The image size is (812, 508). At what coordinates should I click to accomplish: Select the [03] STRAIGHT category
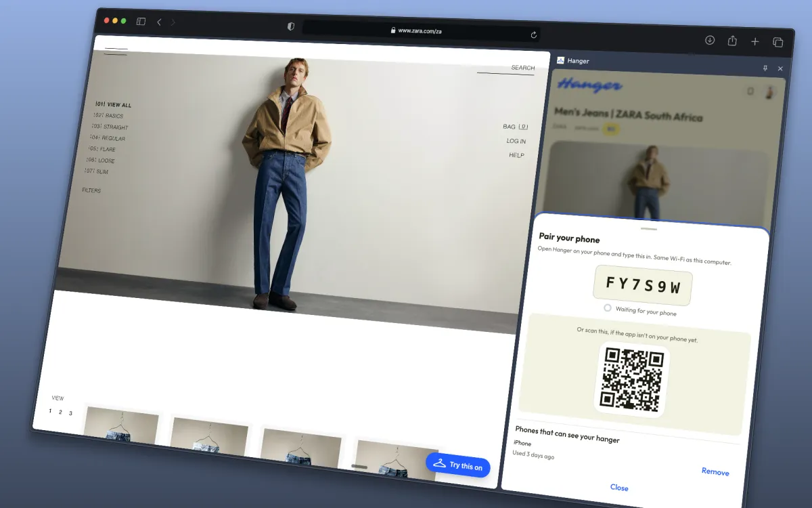[110, 127]
